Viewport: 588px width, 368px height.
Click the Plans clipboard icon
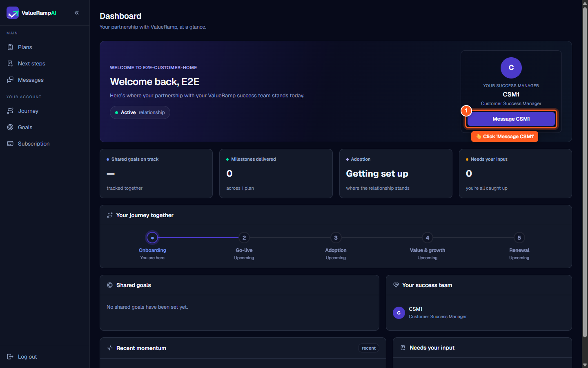tap(10, 47)
